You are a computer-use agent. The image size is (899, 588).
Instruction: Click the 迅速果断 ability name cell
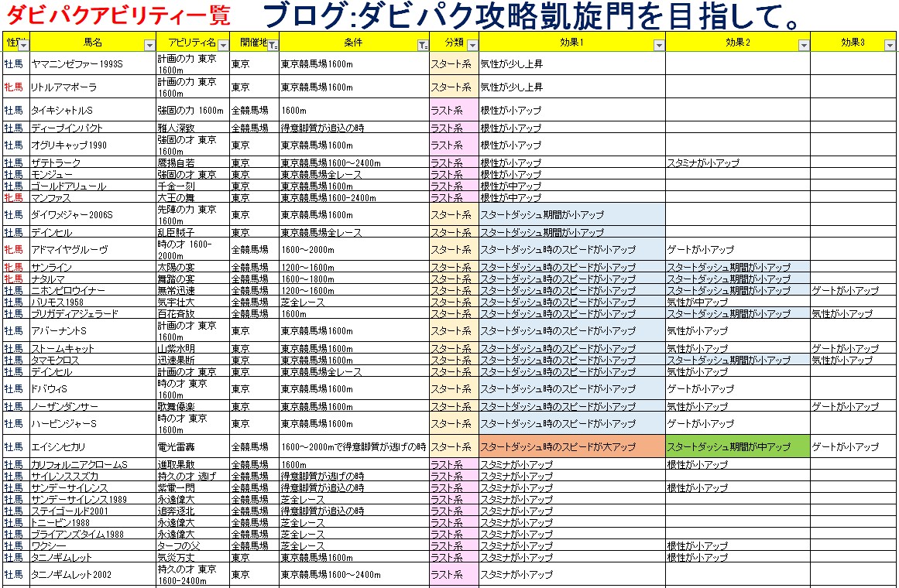[x=193, y=360]
